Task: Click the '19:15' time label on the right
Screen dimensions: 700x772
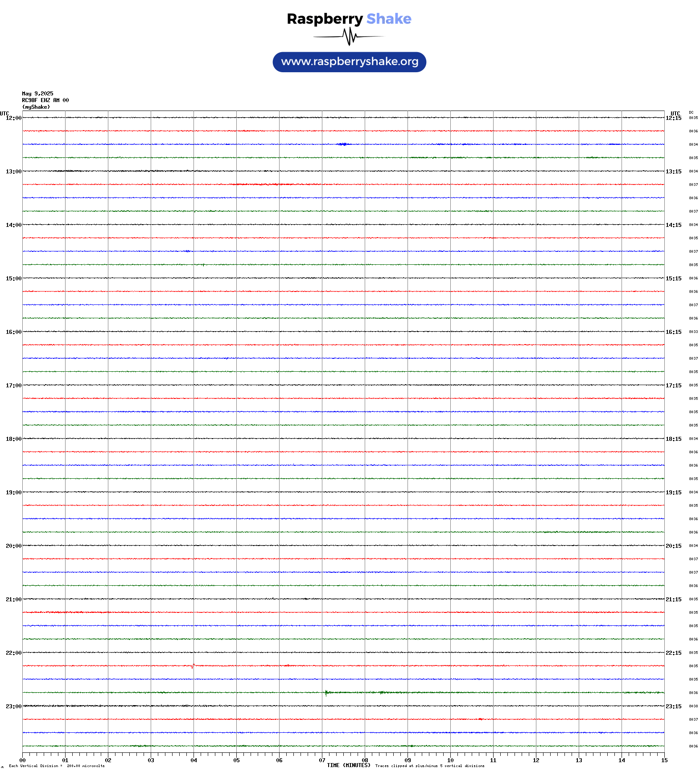Action: tap(674, 493)
